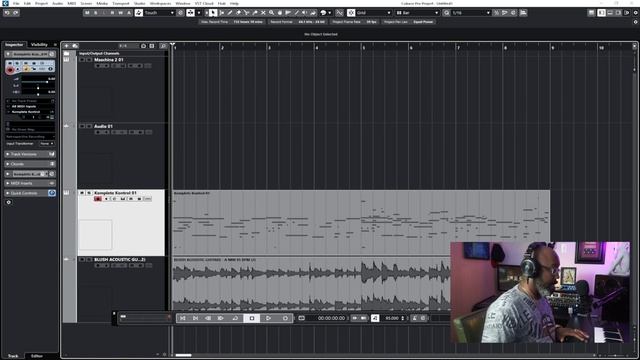Open the Bar grid type dropdown
This screenshot has width=640, height=360.
[417, 13]
